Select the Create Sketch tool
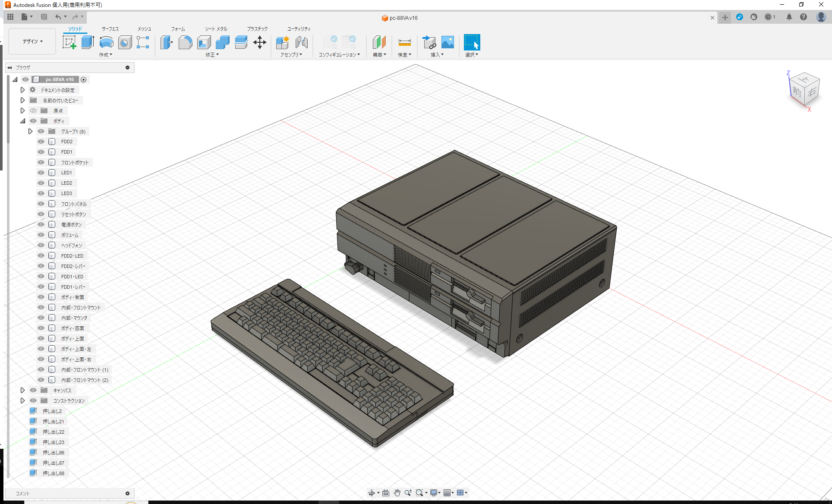 [x=69, y=42]
